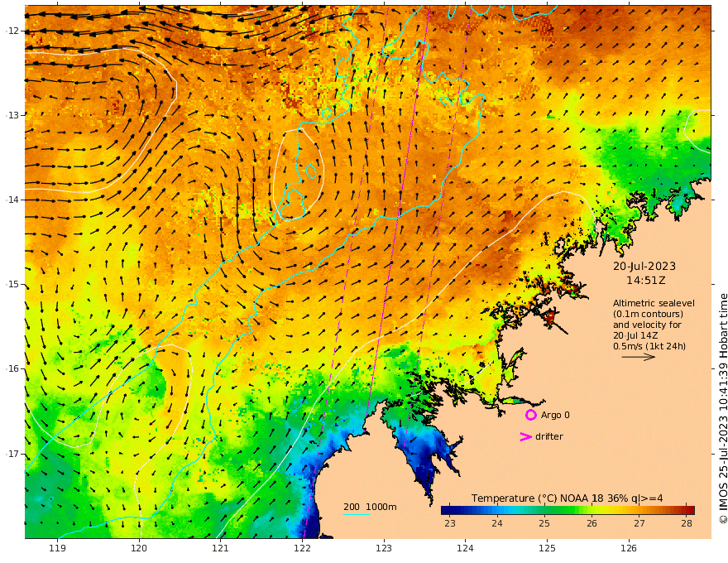Click the 27 value on temperature scale

coord(639,523)
